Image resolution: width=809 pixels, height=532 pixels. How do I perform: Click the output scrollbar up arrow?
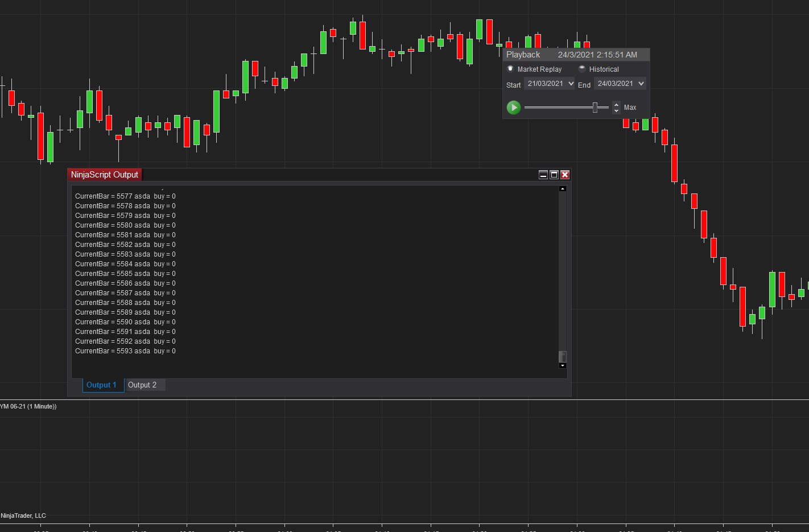click(x=563, y=189)
